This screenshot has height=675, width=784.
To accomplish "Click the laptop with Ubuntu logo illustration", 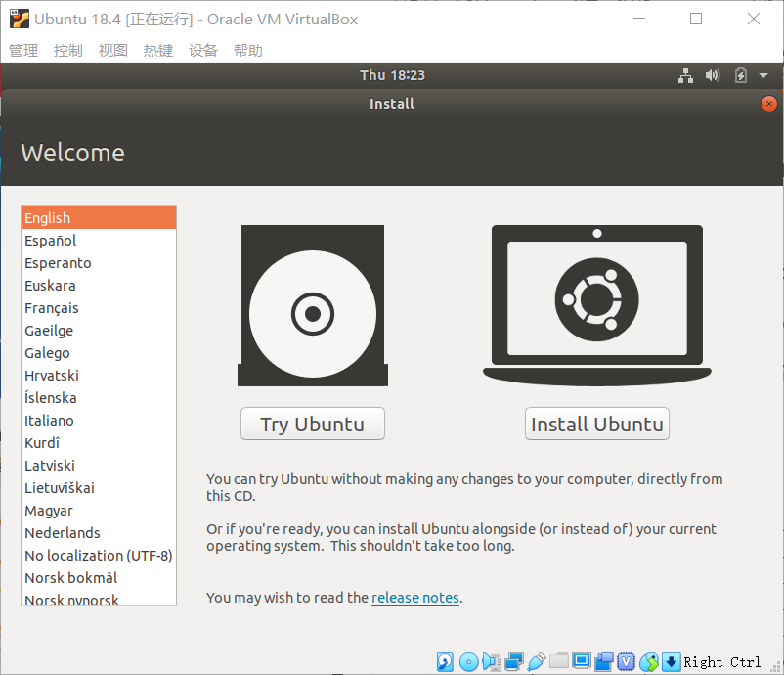I will [x=597, y=305].
